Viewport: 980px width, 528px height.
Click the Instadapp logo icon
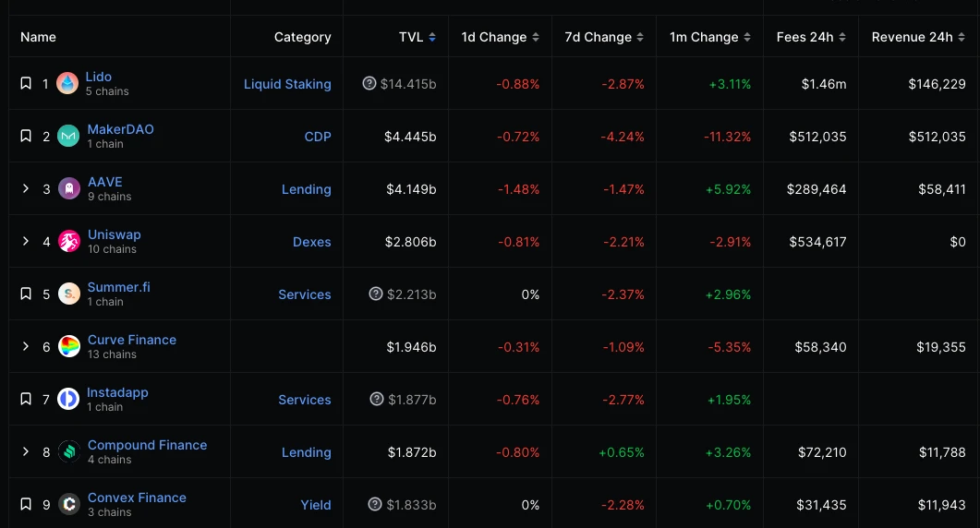(68, 400)
